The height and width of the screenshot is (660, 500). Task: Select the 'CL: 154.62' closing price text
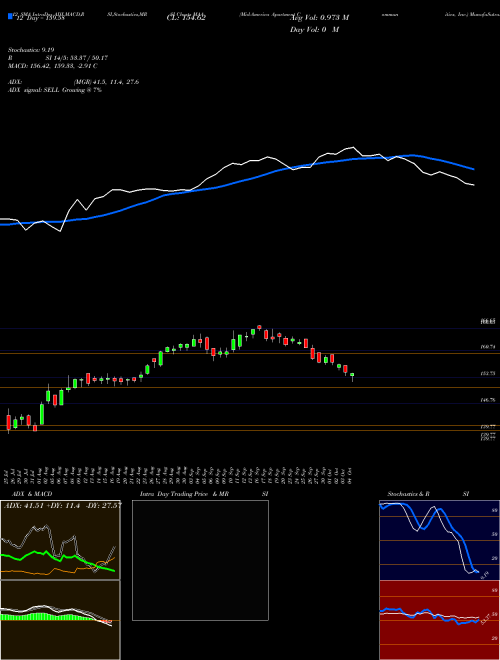186,18
